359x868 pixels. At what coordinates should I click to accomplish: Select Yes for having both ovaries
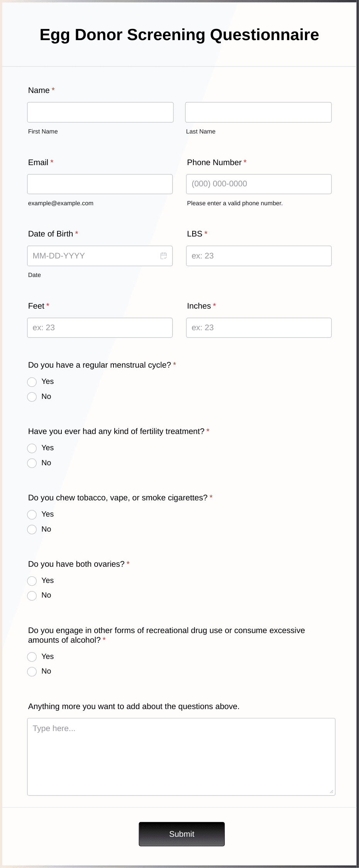(x=32, y=581)
